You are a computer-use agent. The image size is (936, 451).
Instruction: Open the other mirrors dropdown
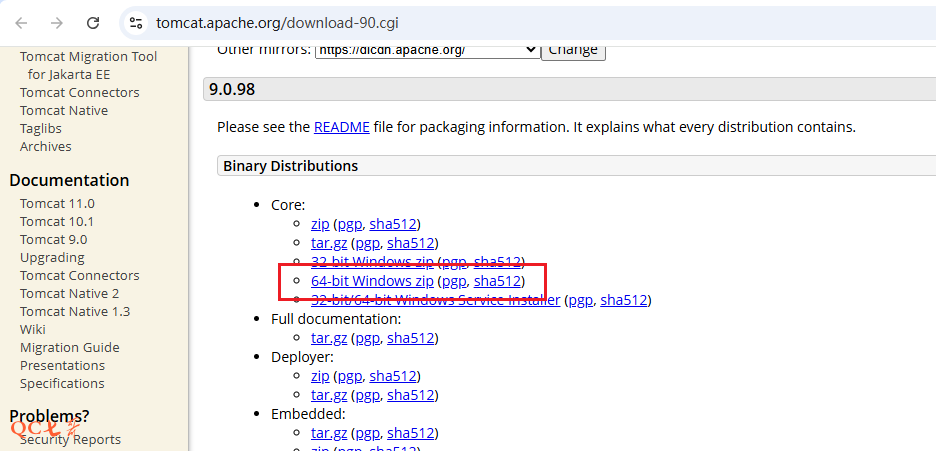tap(427, 50)
